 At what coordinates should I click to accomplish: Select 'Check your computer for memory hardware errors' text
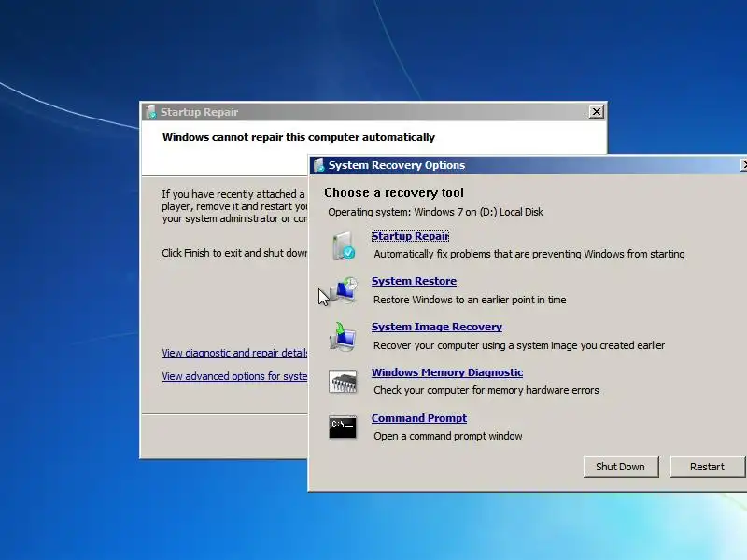[x=486, y=390]
